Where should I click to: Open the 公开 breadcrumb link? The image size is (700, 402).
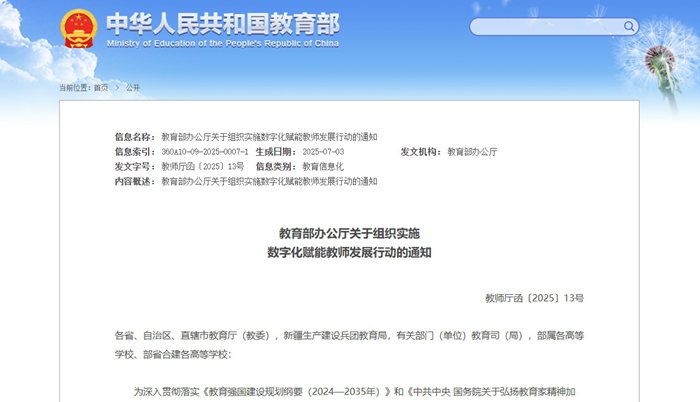[132, 88]
